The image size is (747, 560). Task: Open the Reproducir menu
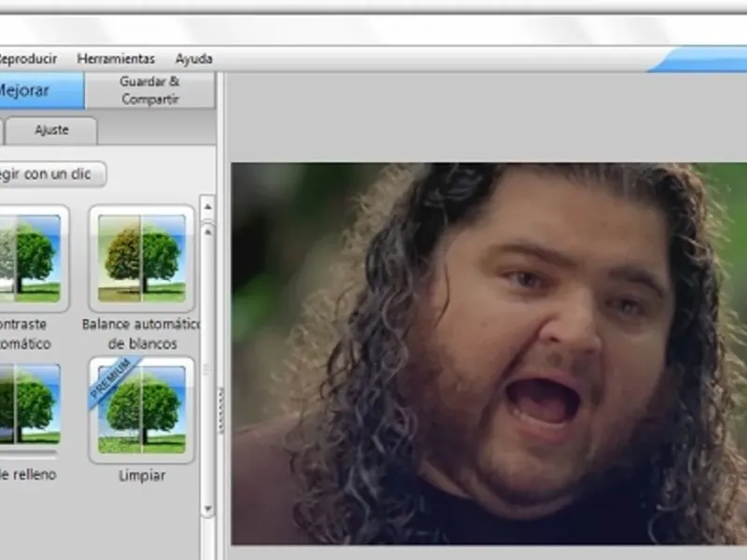(x=28, y=59)
